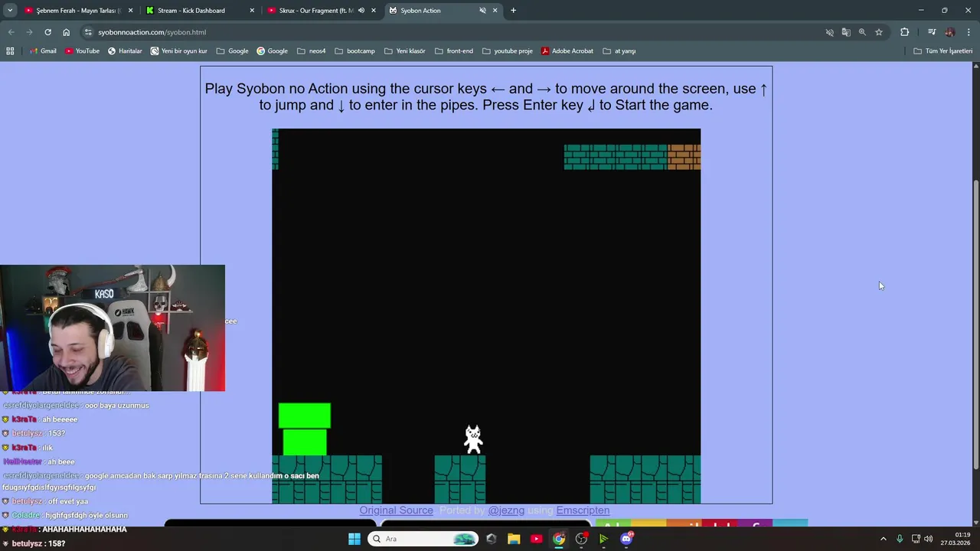Open the @jezng link

tap(506, 510)
